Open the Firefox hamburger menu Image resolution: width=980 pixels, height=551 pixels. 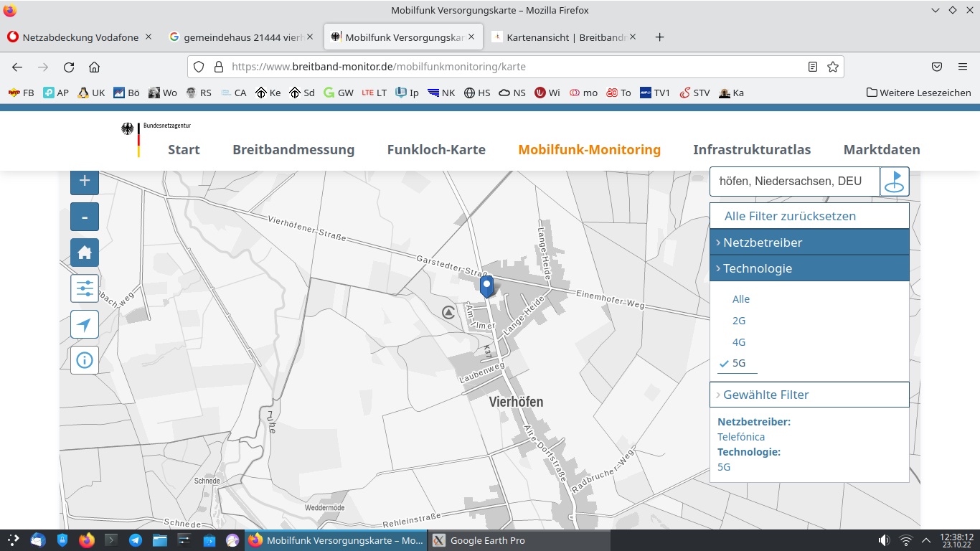point(963,67)
